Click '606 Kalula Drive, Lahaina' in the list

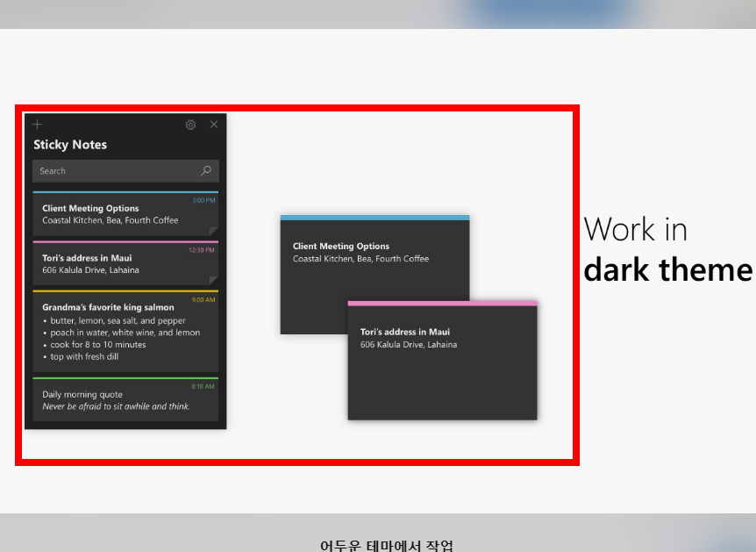(x=90, y=270)
